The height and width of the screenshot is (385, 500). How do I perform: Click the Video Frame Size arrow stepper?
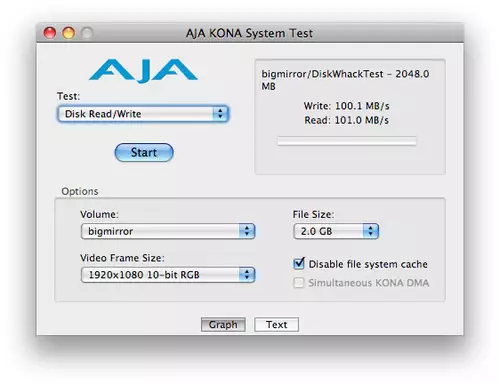pos(247,275)
